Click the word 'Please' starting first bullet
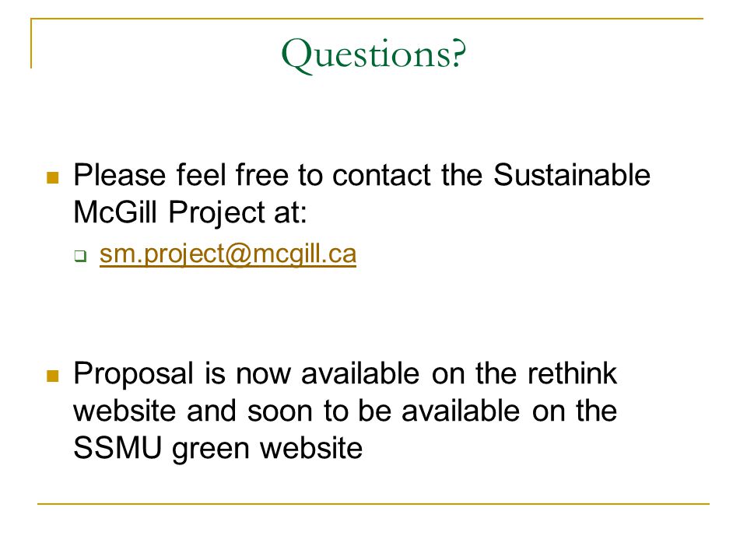The image size is (747, 560). (120, 175)
